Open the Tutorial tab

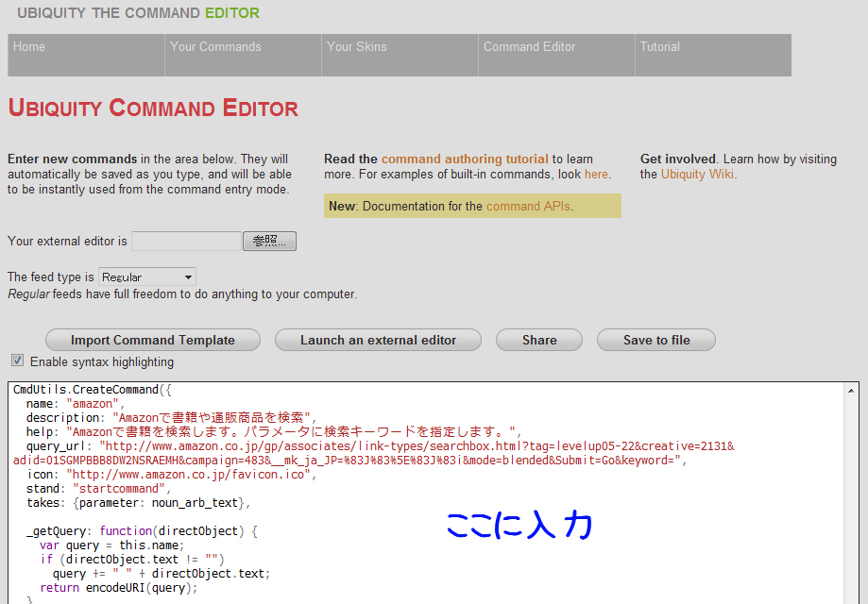[659, 47]
